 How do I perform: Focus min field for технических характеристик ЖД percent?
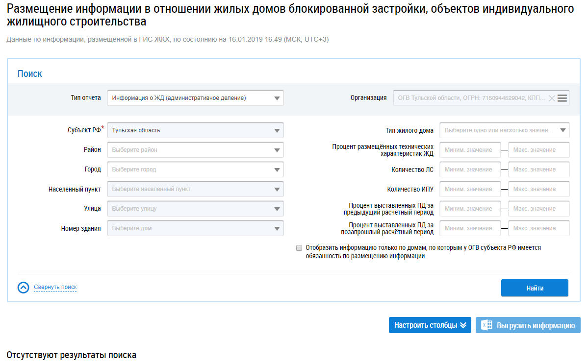point(470,150)
